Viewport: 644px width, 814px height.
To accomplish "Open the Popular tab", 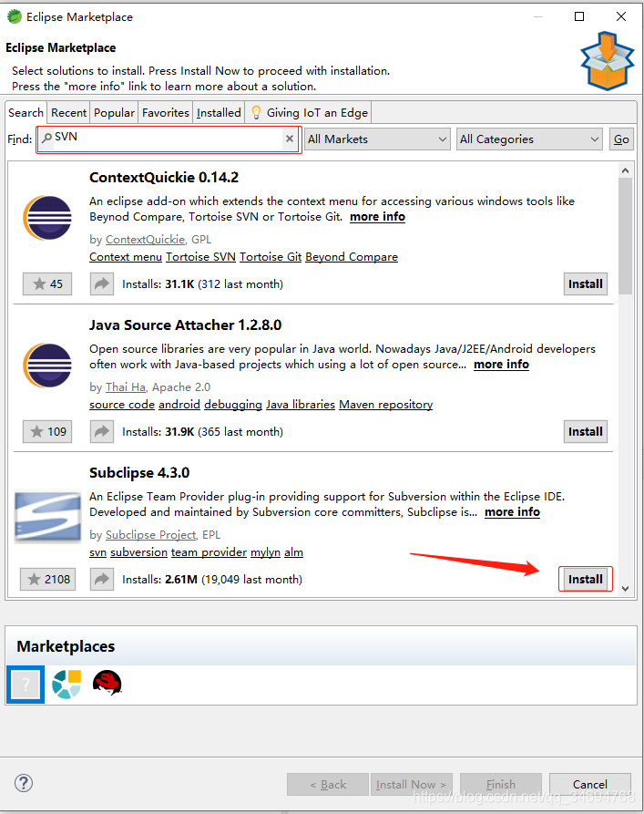I will pyautogui.click(x=114, y=113).
